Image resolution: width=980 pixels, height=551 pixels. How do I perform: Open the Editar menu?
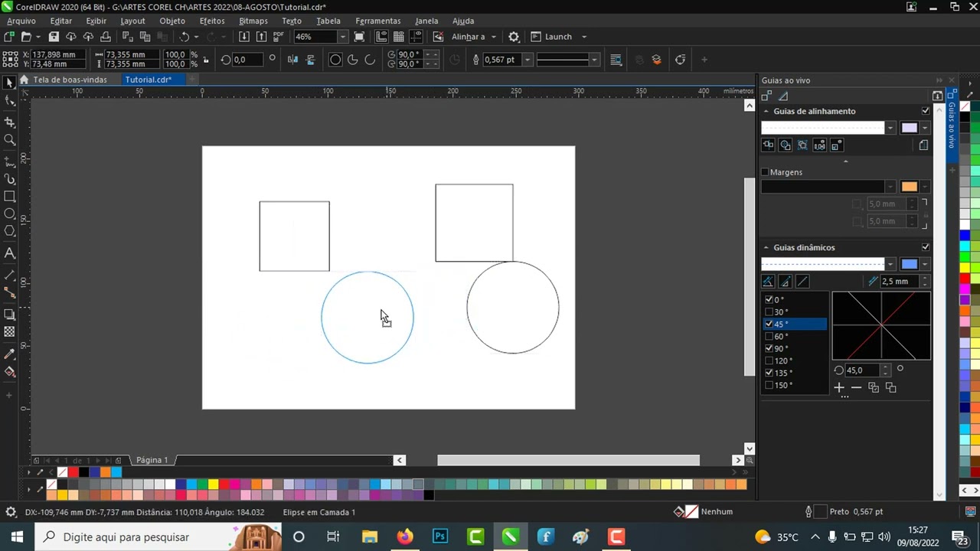click(60, 21)
